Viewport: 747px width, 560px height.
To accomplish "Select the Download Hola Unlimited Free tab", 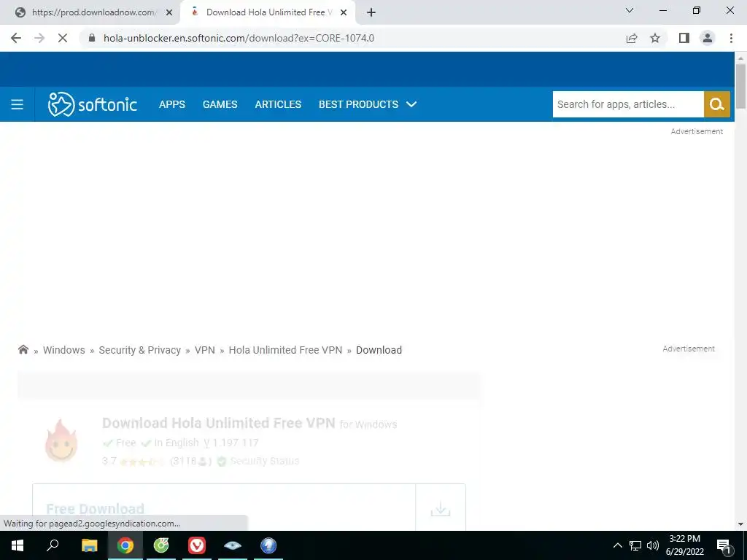I will (268, 13).
